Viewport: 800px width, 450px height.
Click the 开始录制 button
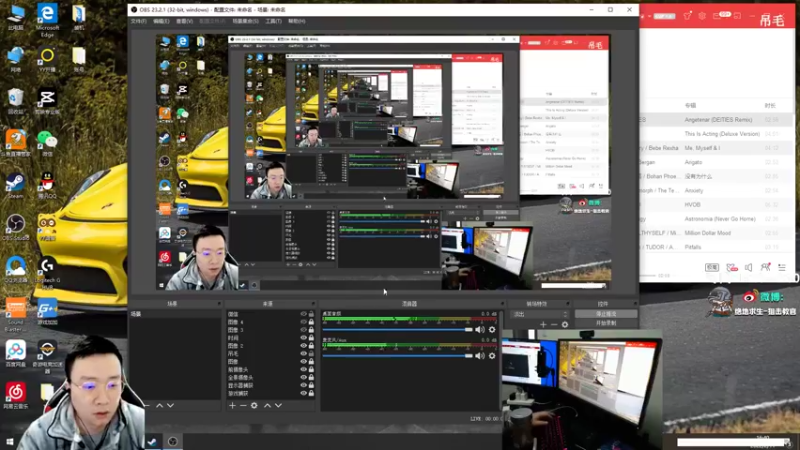(x=606, y=323)
